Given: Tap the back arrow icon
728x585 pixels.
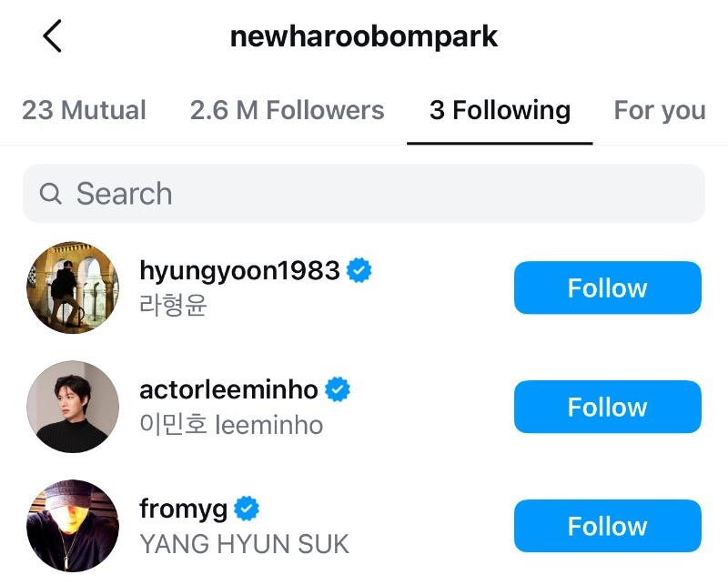Looking at the screenshot, I should 53,36.
